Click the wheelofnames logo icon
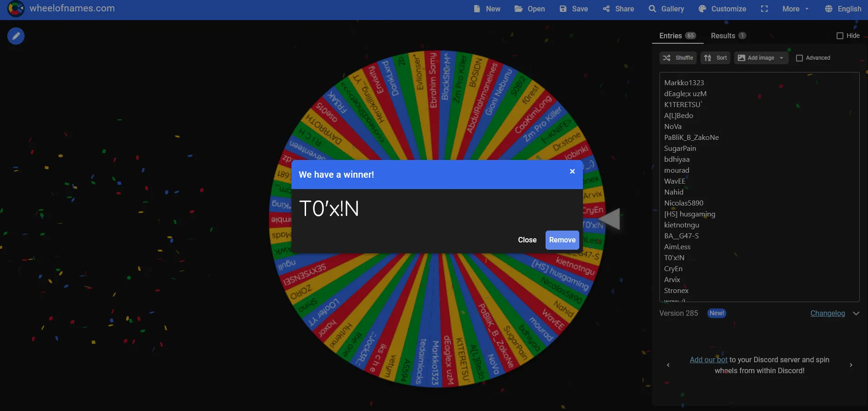The height and width of the screenshot is (411, 868). [16, 9]
